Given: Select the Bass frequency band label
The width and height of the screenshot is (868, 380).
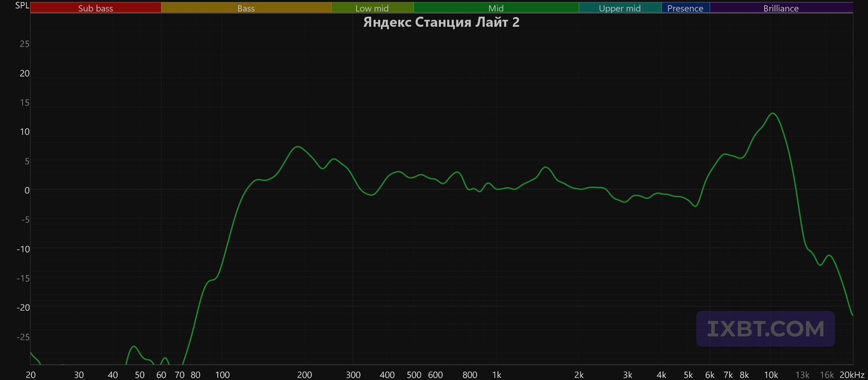Looking at the screenshot, I should [x=246, y=8].
